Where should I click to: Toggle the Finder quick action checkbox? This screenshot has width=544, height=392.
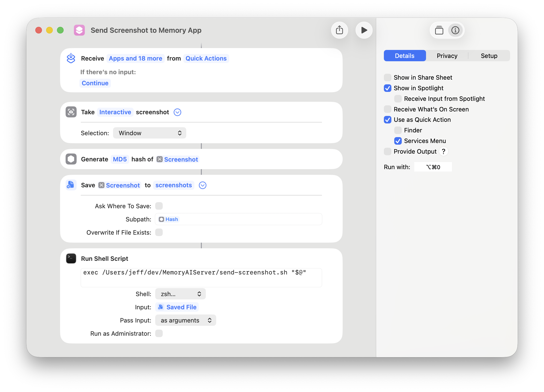click(398, 130)
